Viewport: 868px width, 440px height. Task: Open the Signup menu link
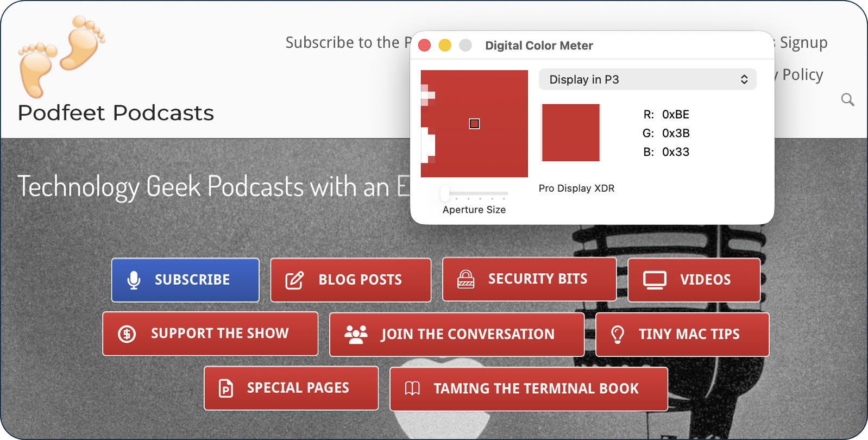pos(803,42)
